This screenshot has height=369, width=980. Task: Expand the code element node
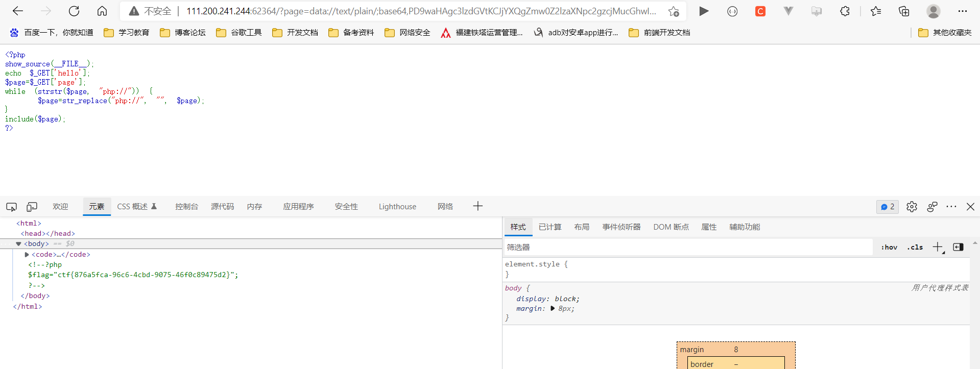27,254
